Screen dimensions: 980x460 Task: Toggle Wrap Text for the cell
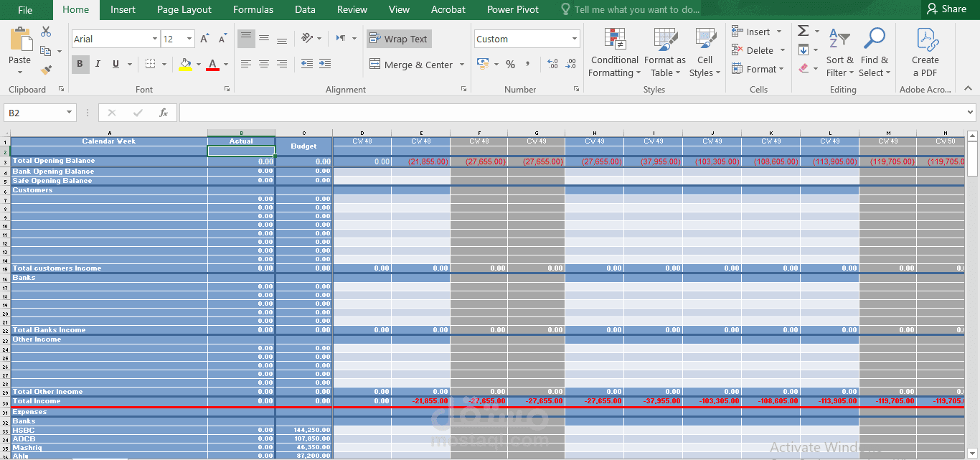coord(398,39)
